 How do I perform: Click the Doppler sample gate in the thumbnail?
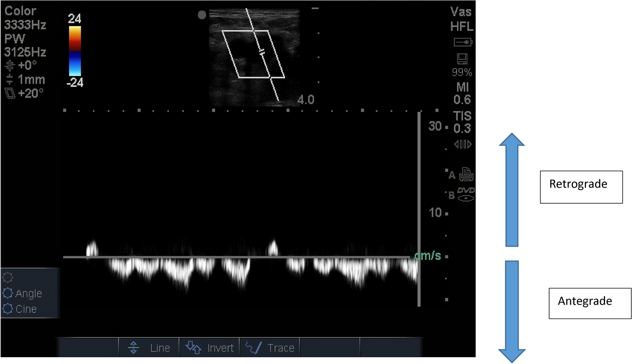[261, 52]
